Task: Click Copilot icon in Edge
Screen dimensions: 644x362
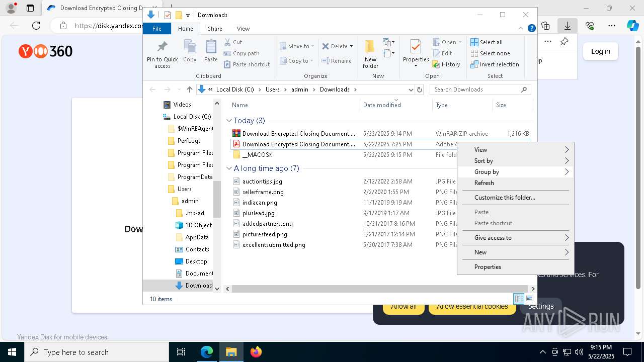Action: pyautogui.click(x=632, y=26)
